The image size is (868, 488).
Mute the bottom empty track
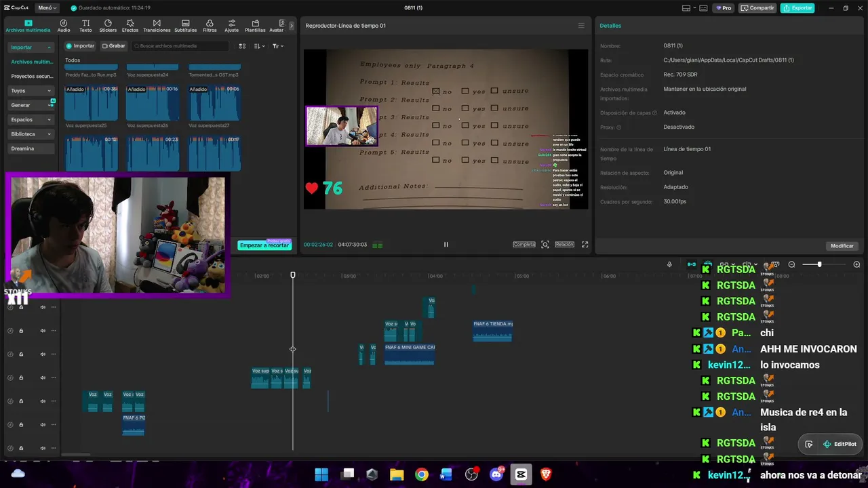coord(43,448)
